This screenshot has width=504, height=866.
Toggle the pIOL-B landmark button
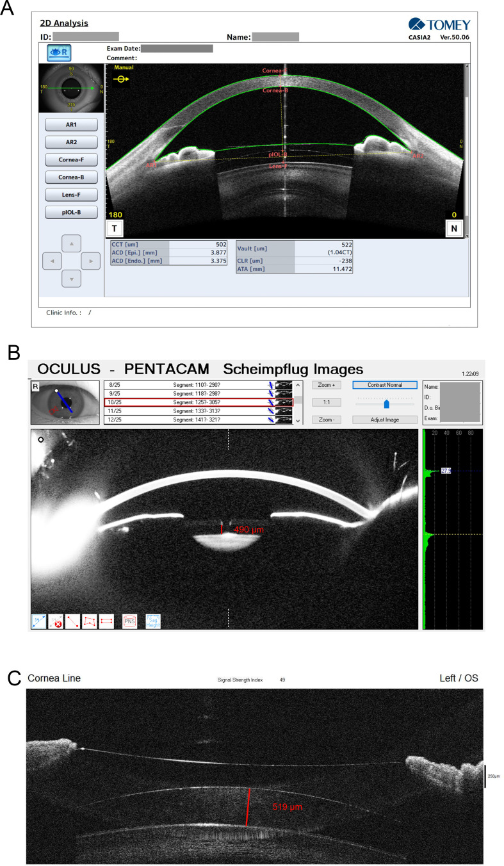pyautogui.click(x=71, y=213)
